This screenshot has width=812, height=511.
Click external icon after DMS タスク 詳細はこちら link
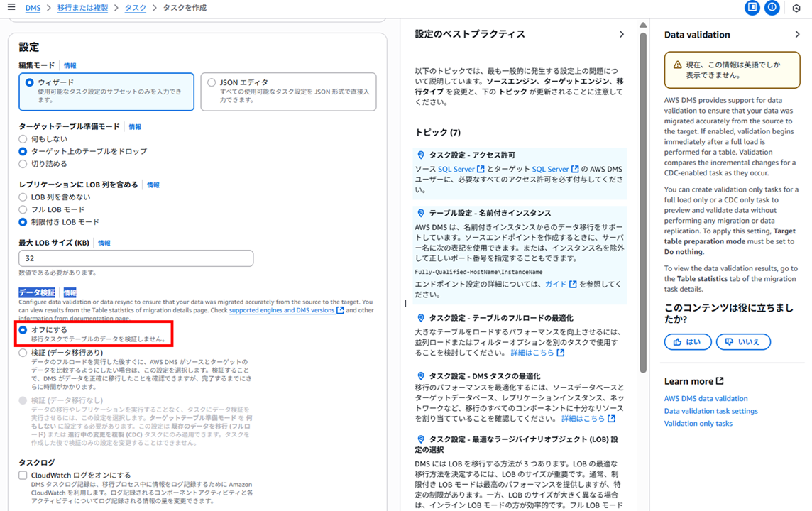[x=611, y=418]
